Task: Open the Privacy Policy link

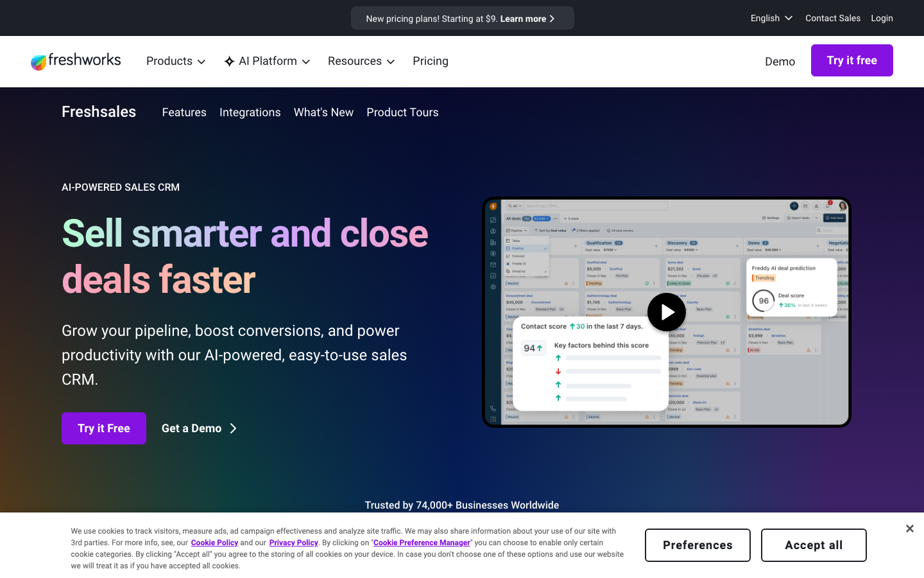Action: (293, 543)
